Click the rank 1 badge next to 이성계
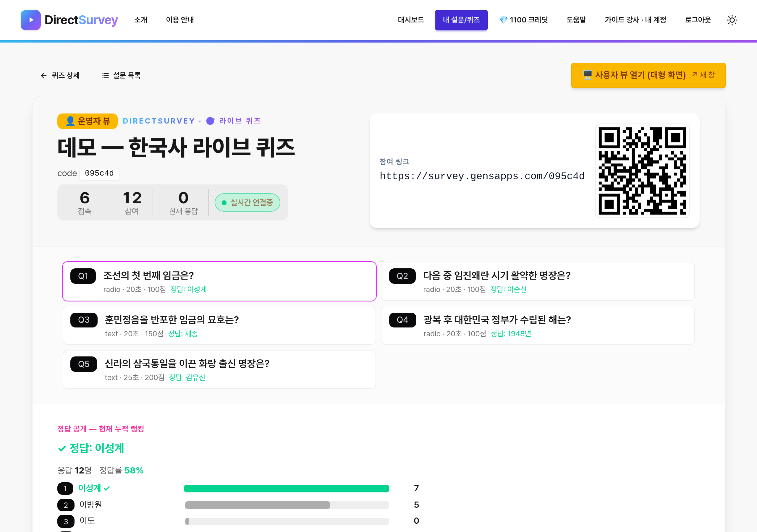This screenshot has height=532, width=757. [65, 488]
